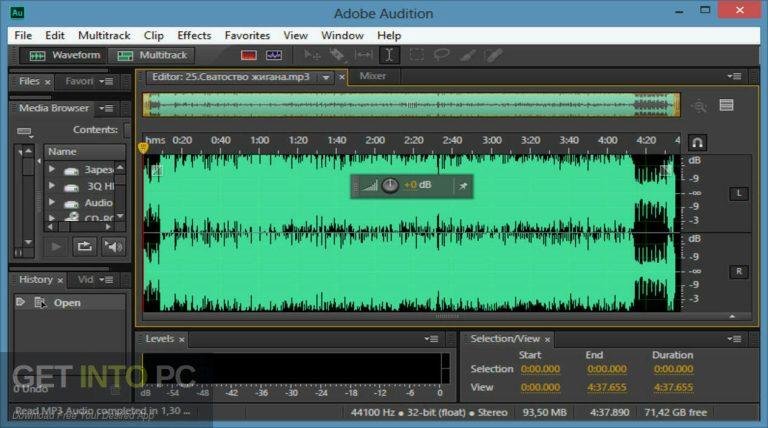Open the Files panel tab
This screenshot has width=768, height=428.
pos(29,81)
